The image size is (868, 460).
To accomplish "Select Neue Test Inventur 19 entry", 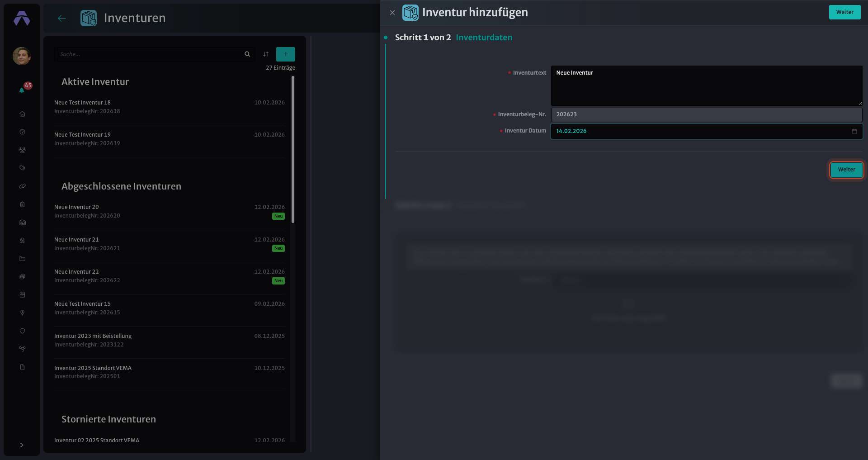I will (170, 139).
